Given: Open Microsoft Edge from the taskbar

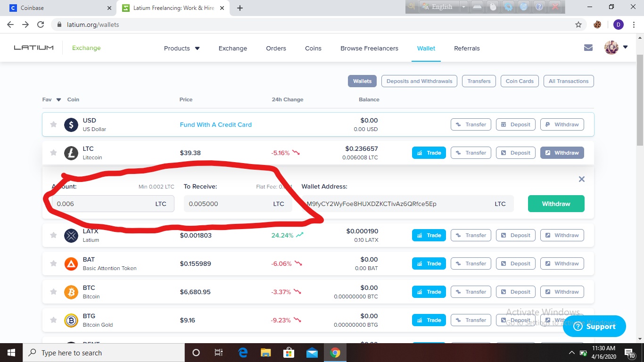Looking at the screenshot, I should (243, 353).
